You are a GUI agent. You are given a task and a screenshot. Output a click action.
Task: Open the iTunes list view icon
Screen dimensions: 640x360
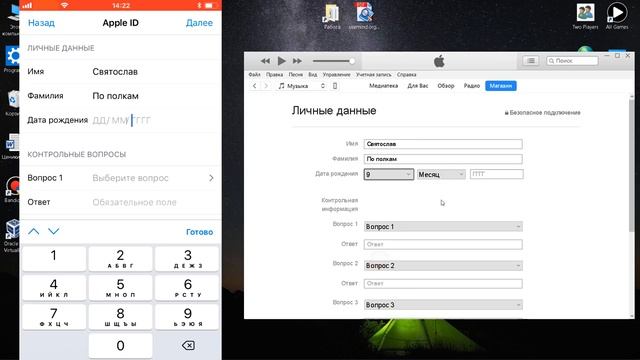531,61
